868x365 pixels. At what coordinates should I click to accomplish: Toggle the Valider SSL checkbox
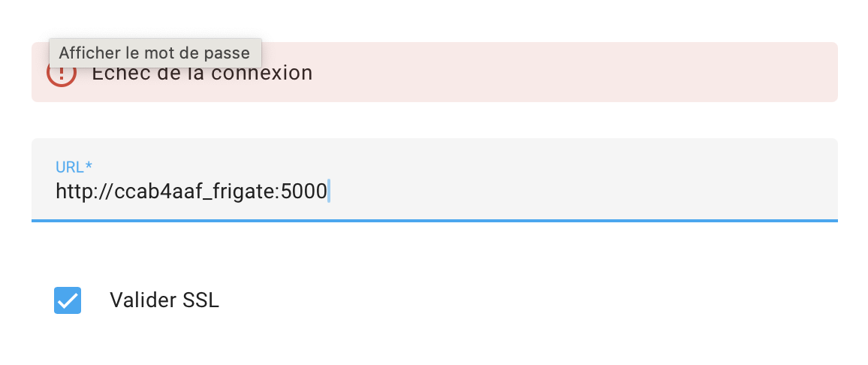[68, 300]
